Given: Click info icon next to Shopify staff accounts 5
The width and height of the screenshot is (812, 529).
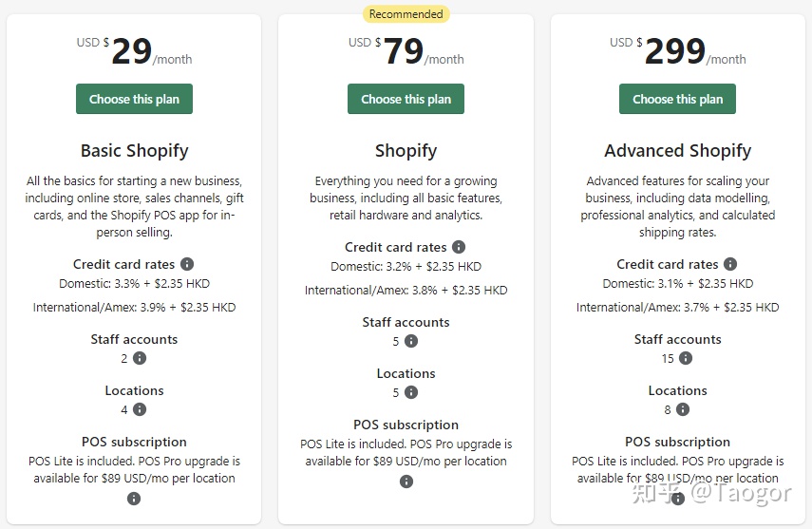Looking at the screenshot, I should pos(411,341).
